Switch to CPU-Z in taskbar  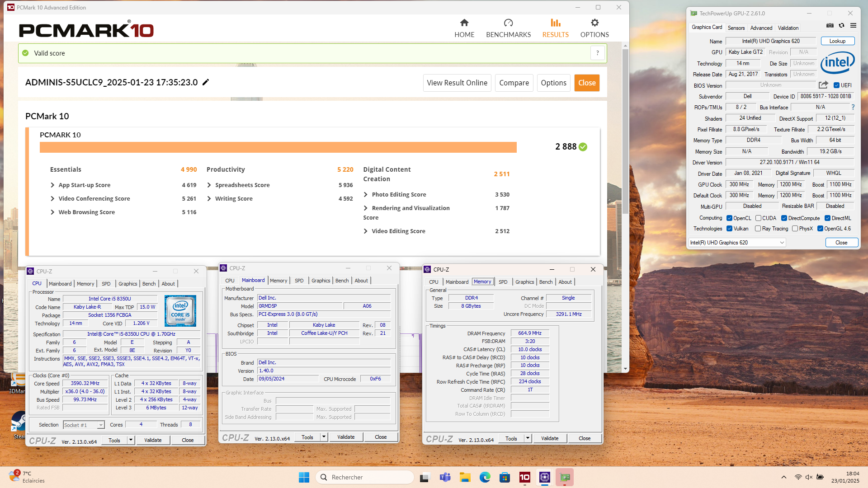545,477
